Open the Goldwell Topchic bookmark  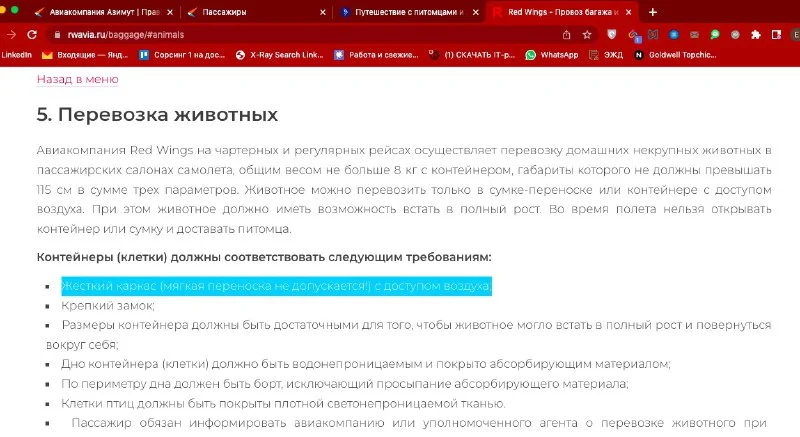click(675, 55)
